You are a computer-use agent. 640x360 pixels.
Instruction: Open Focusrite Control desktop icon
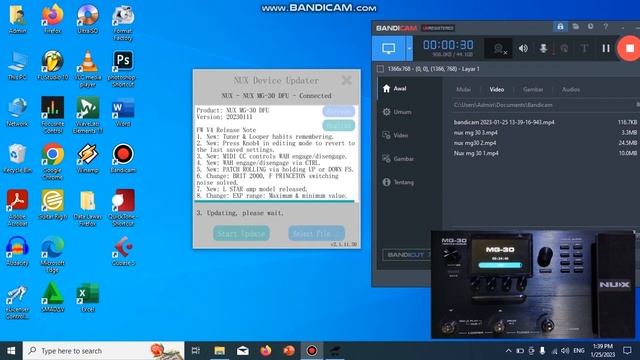point(53,116)
